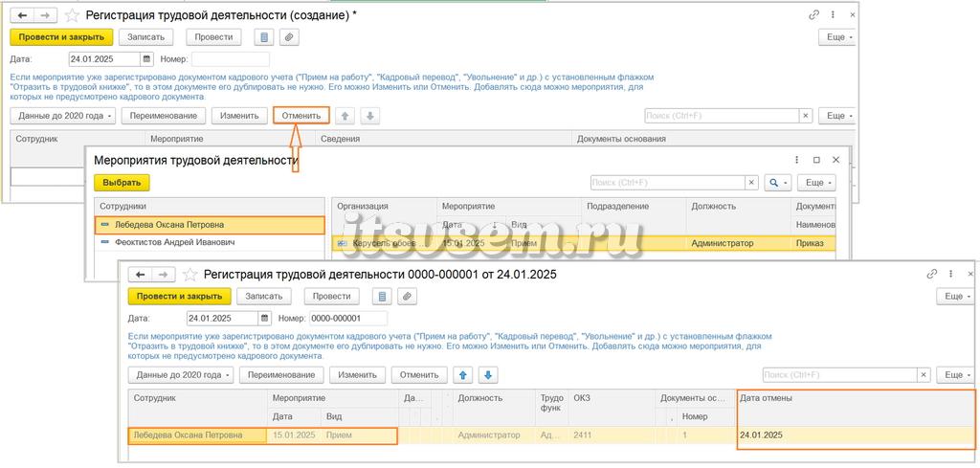Click Изменить in 0000-000001 window
Screen dimensions: 980x468
click(x=358, y=375)
